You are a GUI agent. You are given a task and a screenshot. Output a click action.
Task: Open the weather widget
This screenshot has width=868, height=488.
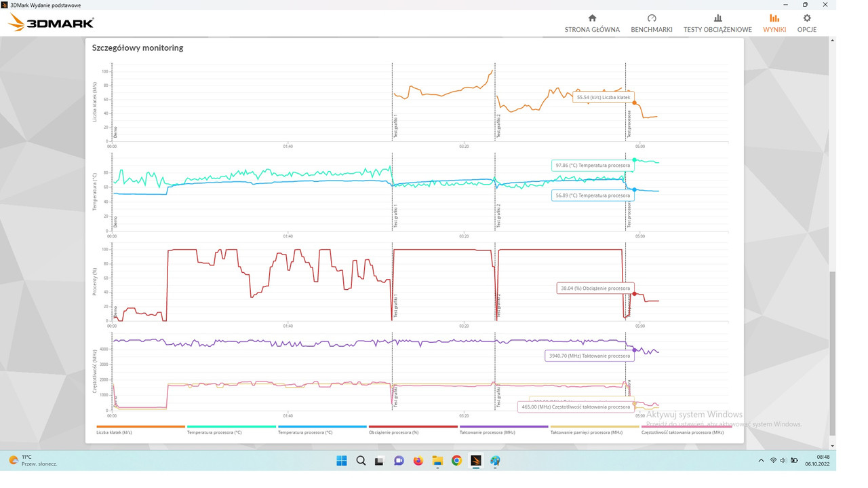(x=33, y=461)
